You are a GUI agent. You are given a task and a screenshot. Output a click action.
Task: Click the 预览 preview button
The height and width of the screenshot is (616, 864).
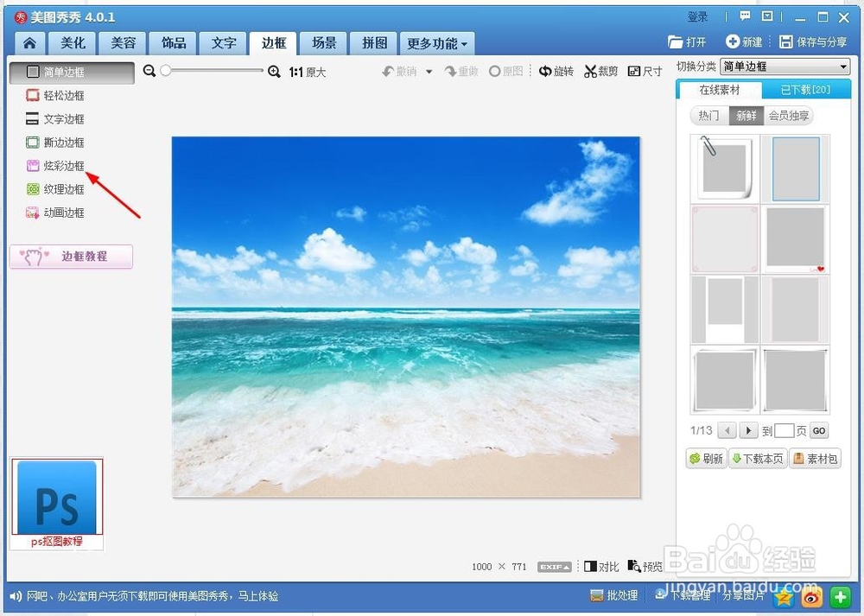tap(645, 567)
